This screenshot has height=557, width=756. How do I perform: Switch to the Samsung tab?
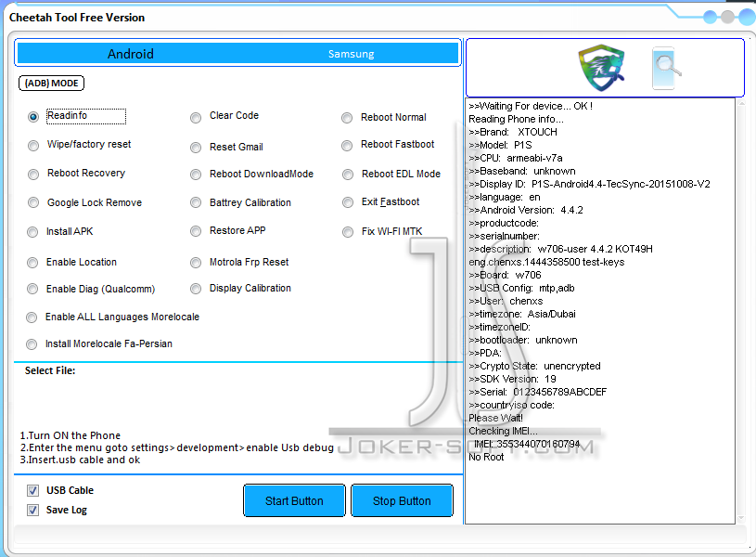(351, 54)
